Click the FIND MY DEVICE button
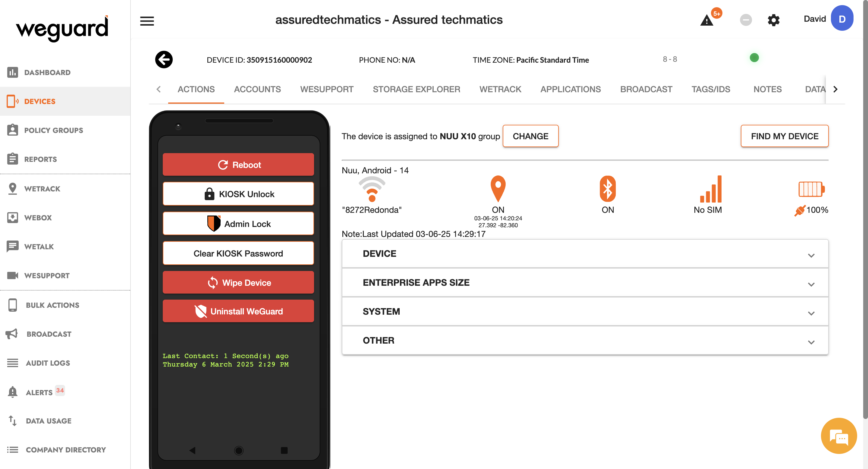The width and height of the screenshot is (868, 469). pyautogui.click(x=784, y=136)
